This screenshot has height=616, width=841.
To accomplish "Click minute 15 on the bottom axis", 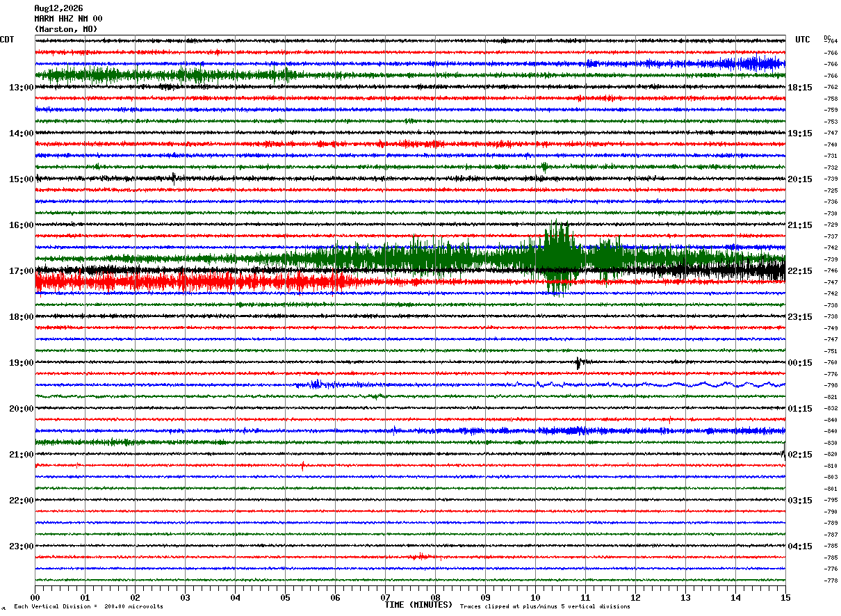I will tap(785, 597).
